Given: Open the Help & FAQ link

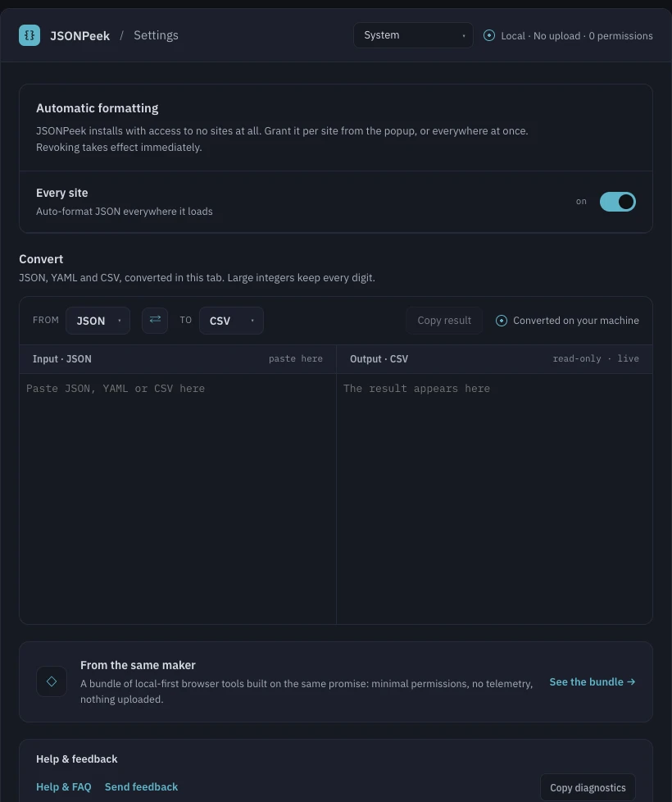Looking at the screenshot, I should pos(64,786).
